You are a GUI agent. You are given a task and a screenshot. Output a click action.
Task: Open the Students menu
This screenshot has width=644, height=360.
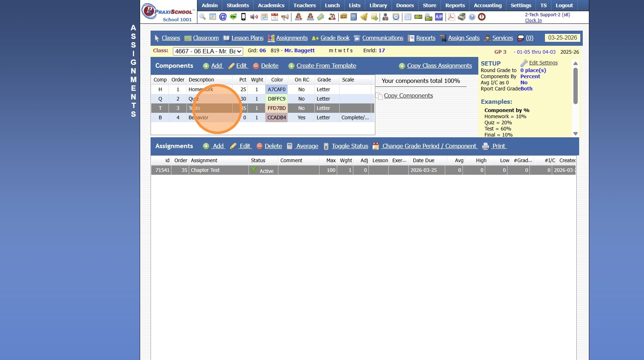[x=238, y=5]
